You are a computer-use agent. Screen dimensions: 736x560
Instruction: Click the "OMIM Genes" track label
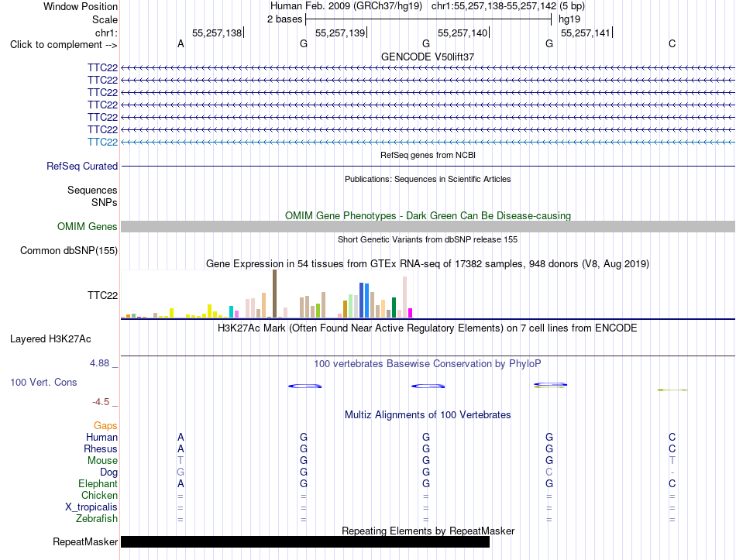(88, 227)
